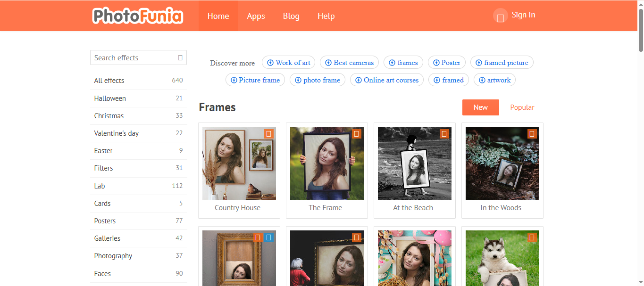Open the Apps menu
Viewport: 644px width, 286px height.
pyautogui.click(x=256, y=16)
